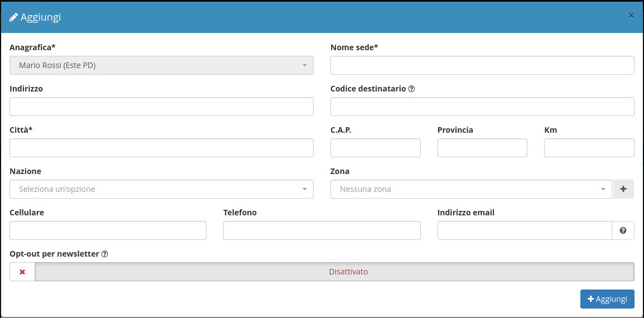Viewport: 644px width, 318px height.
Task: Focus the Telefono text field
Action: [x=321, y=230]
